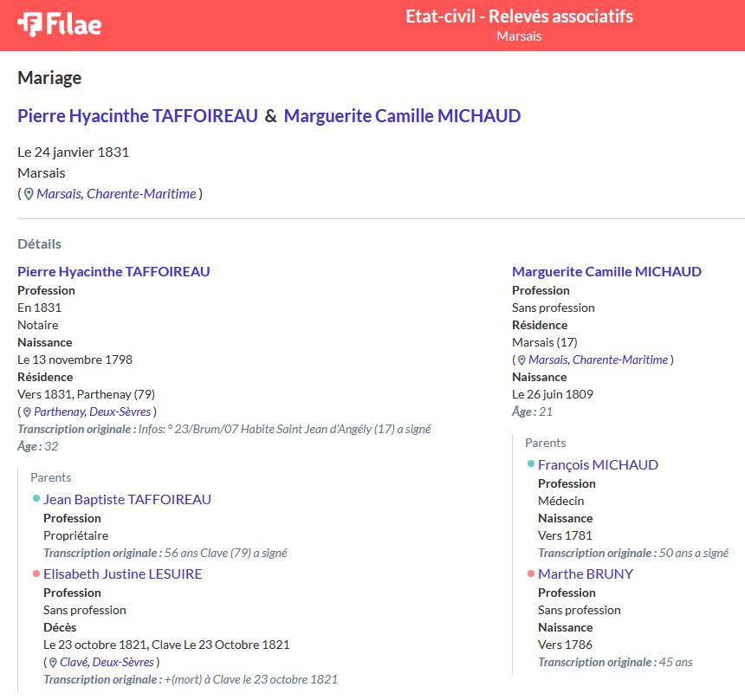Click the 'Médecin' profession value

(x=561, y=502)
